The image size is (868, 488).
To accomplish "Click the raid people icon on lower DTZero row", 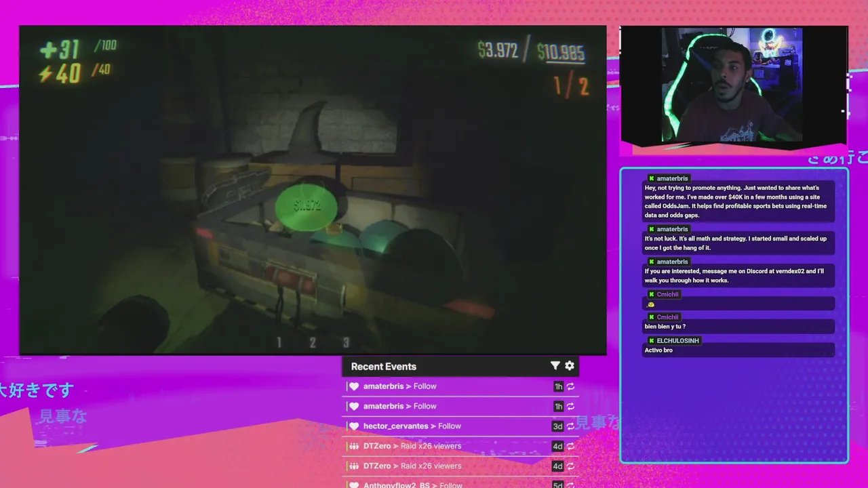I will [354, 466].
